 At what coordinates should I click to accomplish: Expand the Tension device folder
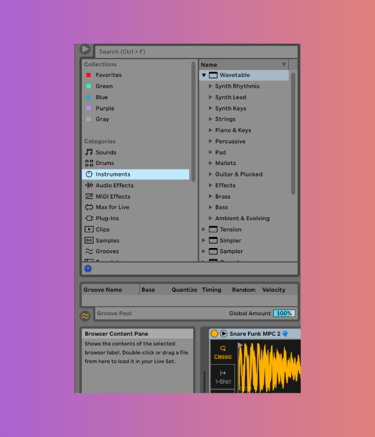pyautogui.click(x=204, y=229)
